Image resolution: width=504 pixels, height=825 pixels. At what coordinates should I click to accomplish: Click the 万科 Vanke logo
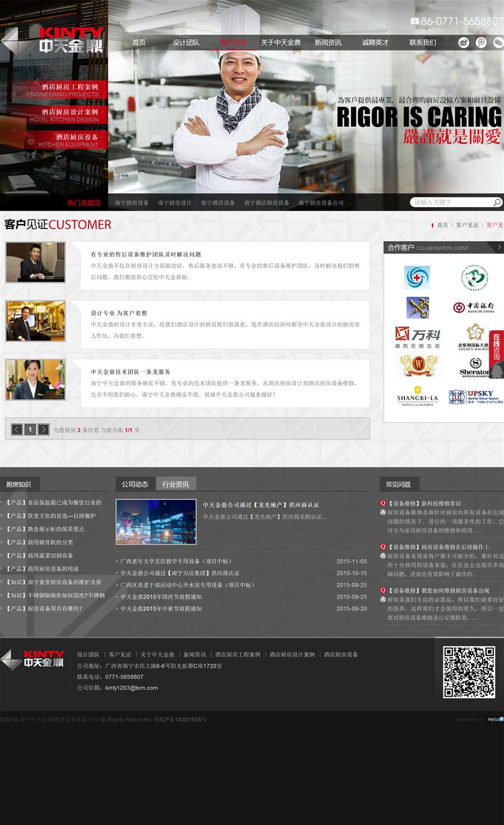pyautogui.click(x=417, y=337)
